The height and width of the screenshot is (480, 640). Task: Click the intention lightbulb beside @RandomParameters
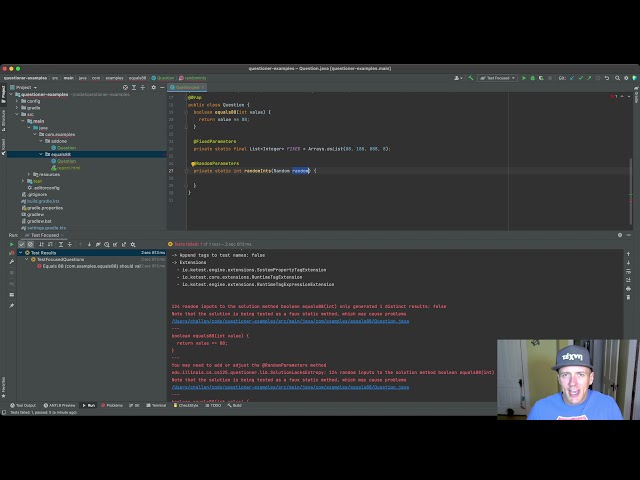pyautogui.click(x=193, y=164)
